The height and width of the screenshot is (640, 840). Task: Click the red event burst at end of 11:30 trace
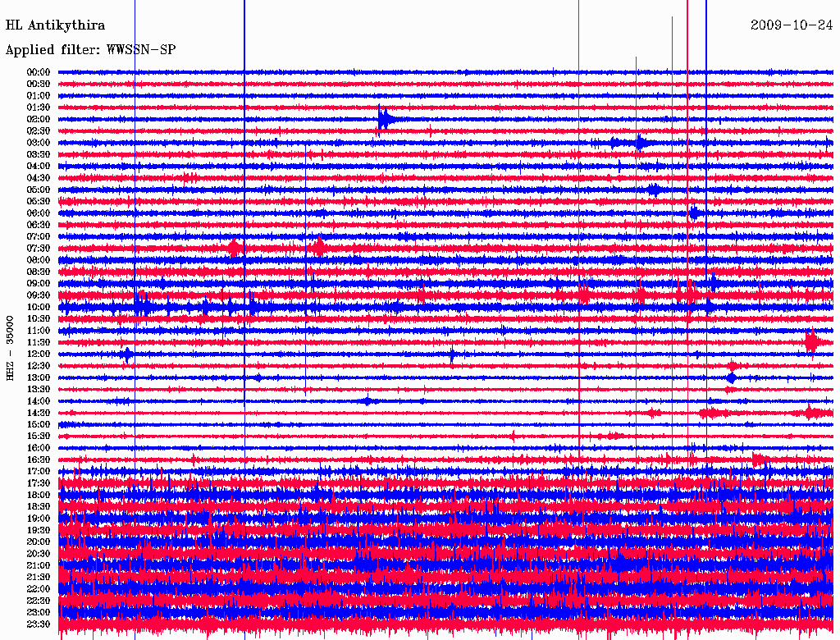tap(811, 342)
